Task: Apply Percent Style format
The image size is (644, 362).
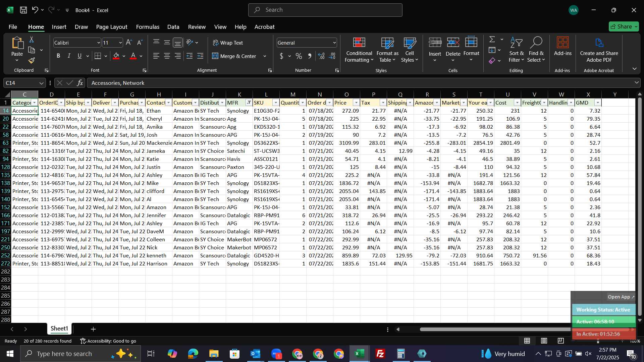Action: point(299,56)
